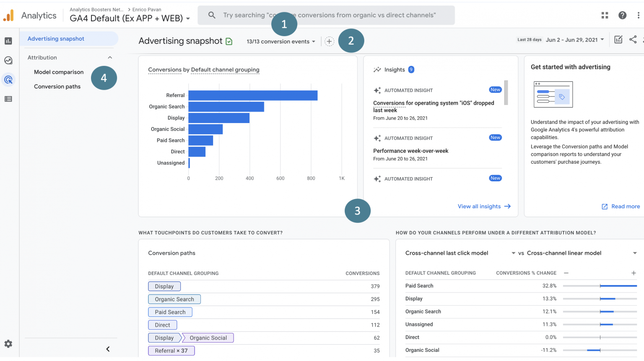Open the Explore icon in left sidebar
The height and width of the screenshot is (361, 644).
tap(8, 60)
